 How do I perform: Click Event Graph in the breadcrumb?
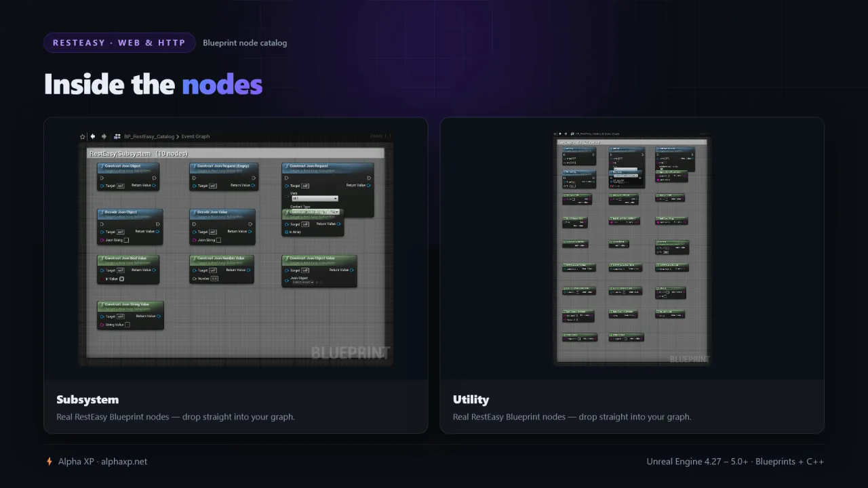tap(195, 136)
